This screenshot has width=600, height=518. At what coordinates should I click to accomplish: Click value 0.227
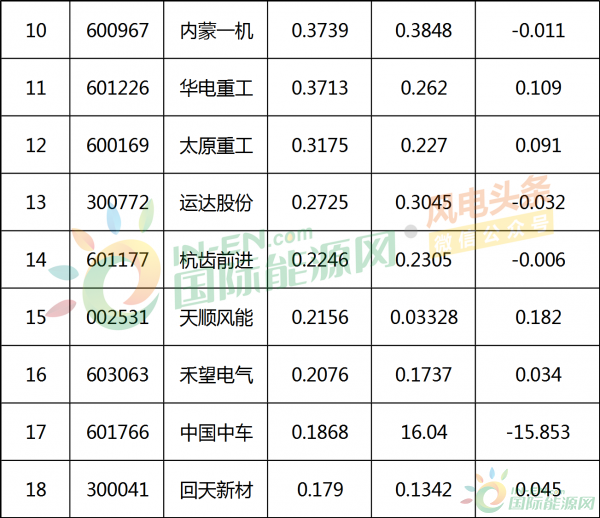tap(424, 145)
